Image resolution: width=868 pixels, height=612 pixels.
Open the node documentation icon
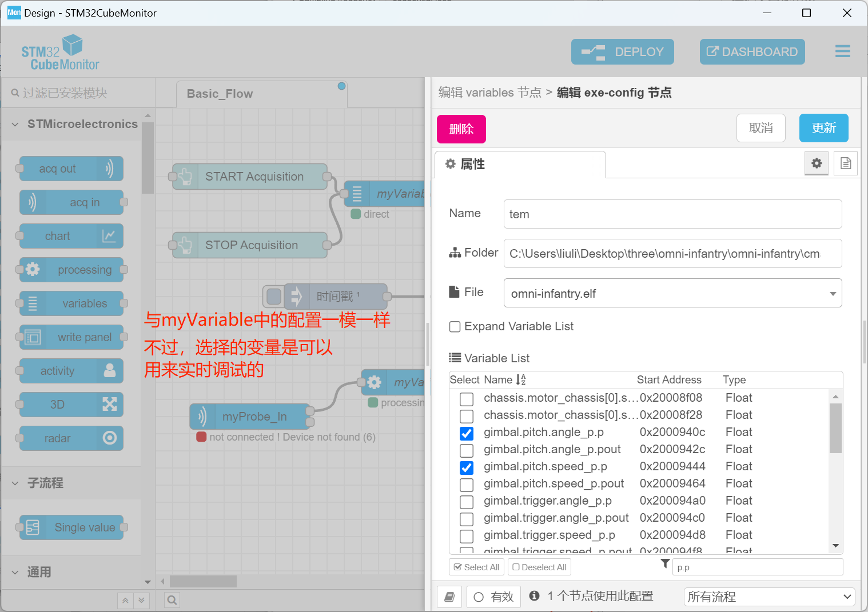point(845,163)
